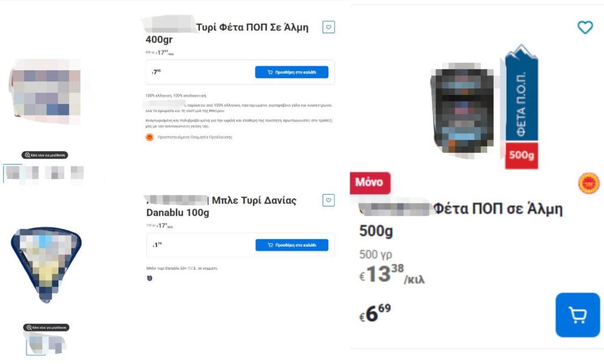Open the Τυρί Φέτα ΠΟΠ Σε Άλμη 400gr title
604x364 pixels.
pos(227,33)
